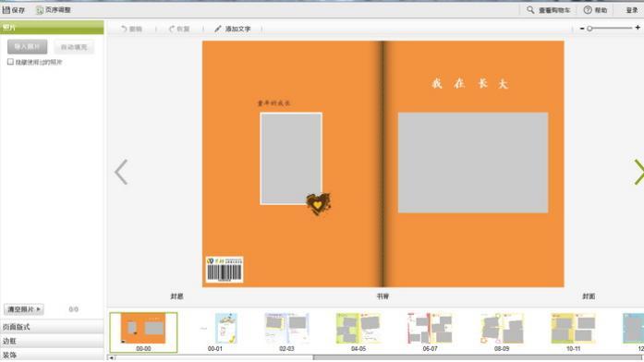Click the 登录 login link
This screenshot has width=644, height=362.
click(632, 10)
